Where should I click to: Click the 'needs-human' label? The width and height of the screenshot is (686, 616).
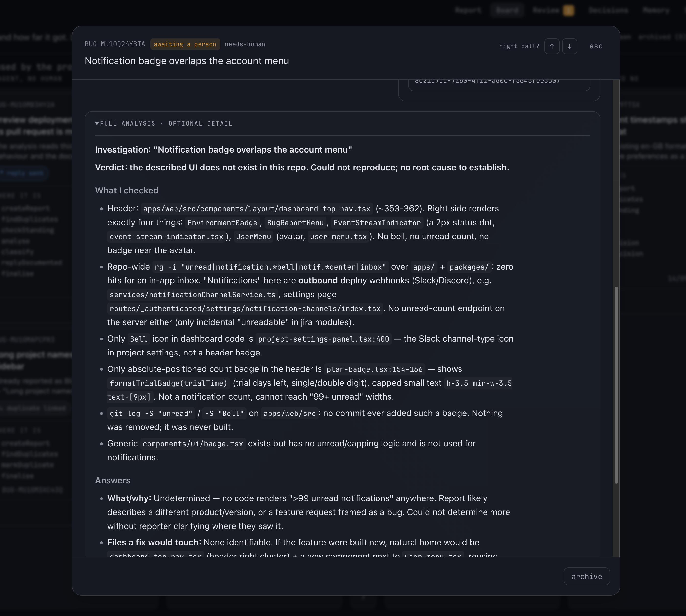click(245, 44)
